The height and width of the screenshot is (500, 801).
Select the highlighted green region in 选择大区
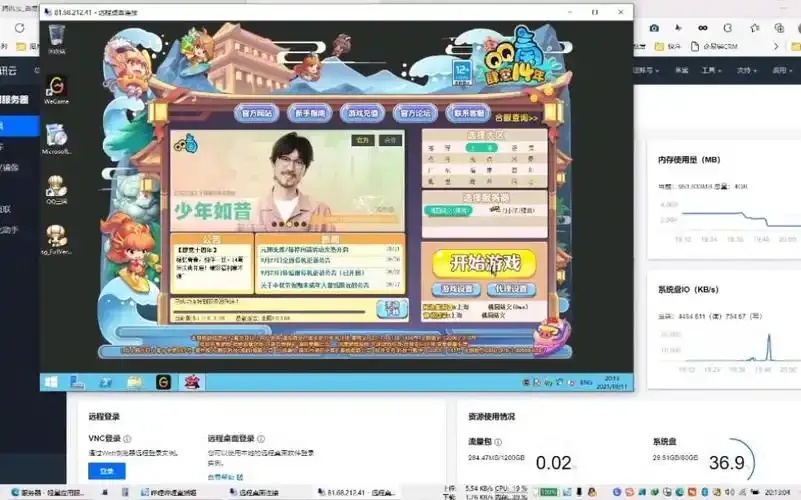481,148
